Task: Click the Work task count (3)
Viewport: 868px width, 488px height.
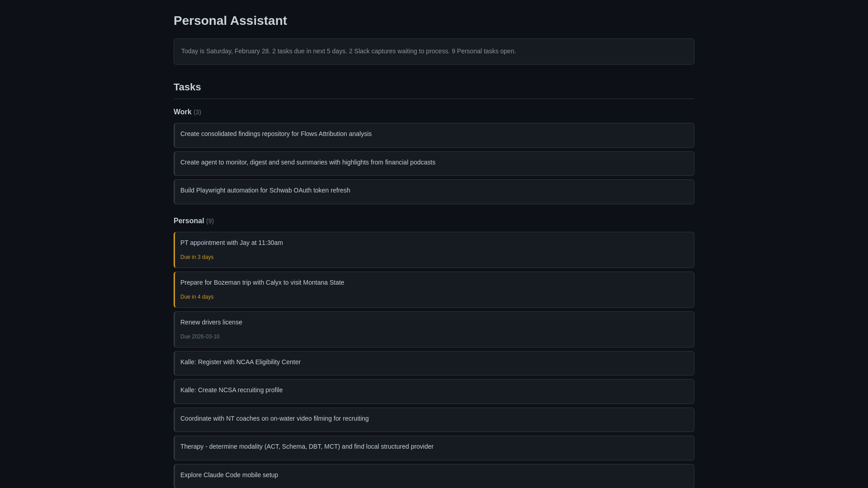Action: 198,113
